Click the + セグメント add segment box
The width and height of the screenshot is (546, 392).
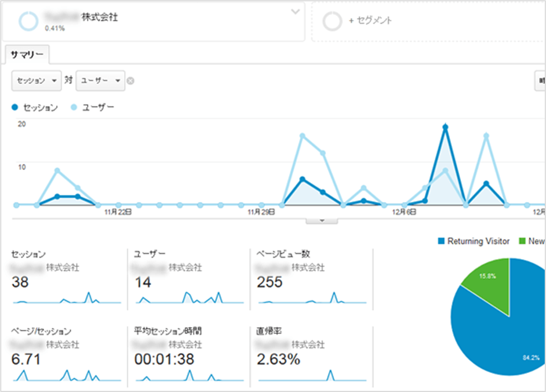pos(428,21)
